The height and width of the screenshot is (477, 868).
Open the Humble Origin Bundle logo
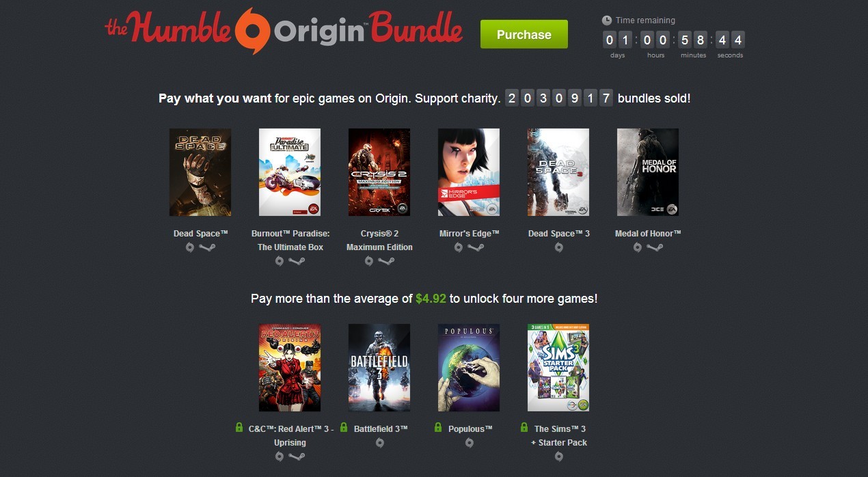coord(284,31)
